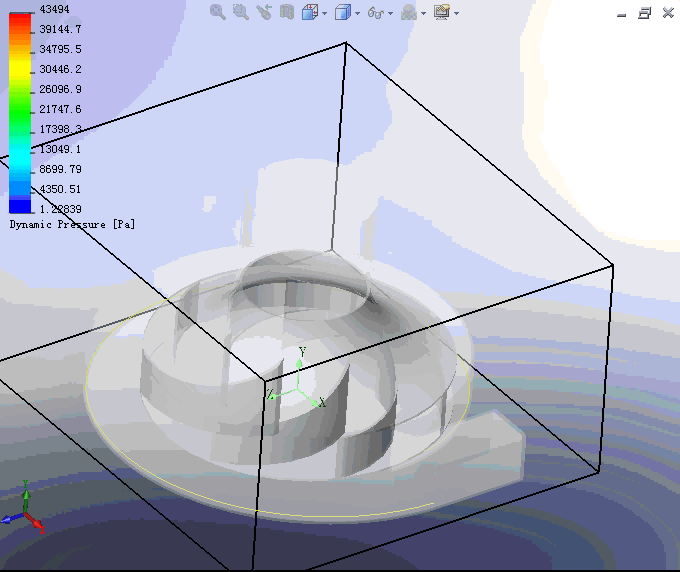Click the legend value 26096.9
The image size is (680, 572).
click(x=60, y=89)
